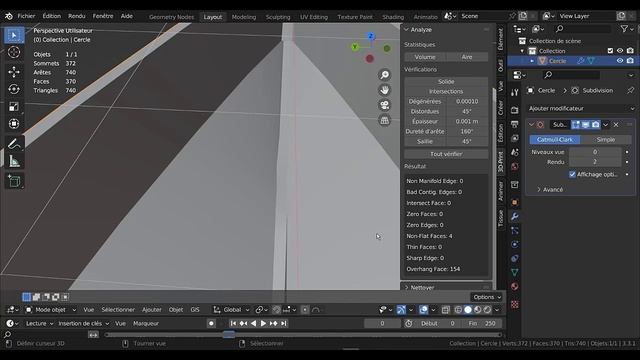Open Render properties tab
This screenshot has height=360, width=640.
click(515, 110)
